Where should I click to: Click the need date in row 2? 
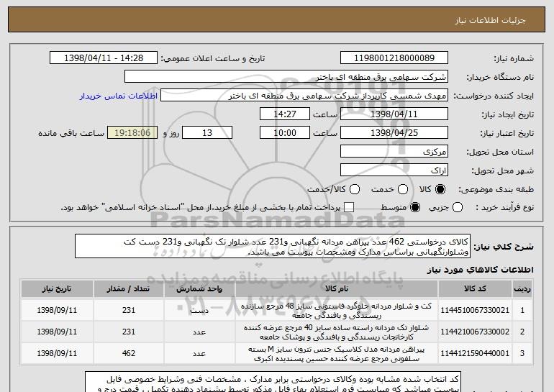coord(57,332)
